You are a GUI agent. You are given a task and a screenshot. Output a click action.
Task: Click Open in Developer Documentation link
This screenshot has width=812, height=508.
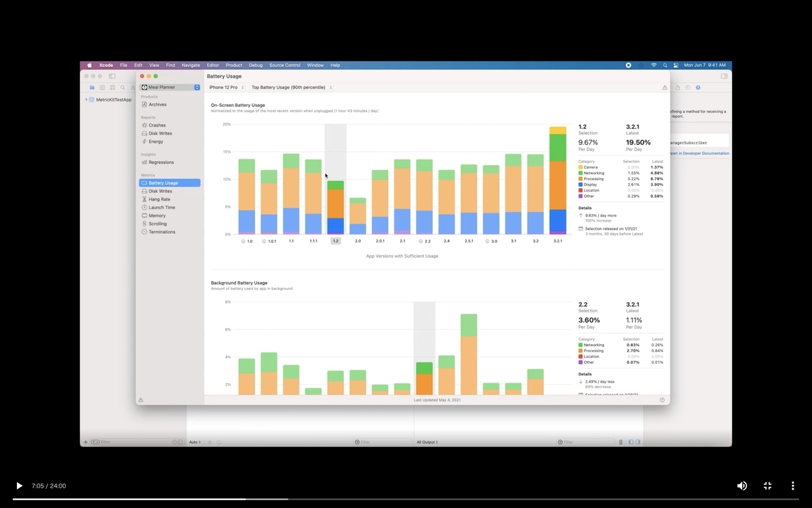click(700, 153)
